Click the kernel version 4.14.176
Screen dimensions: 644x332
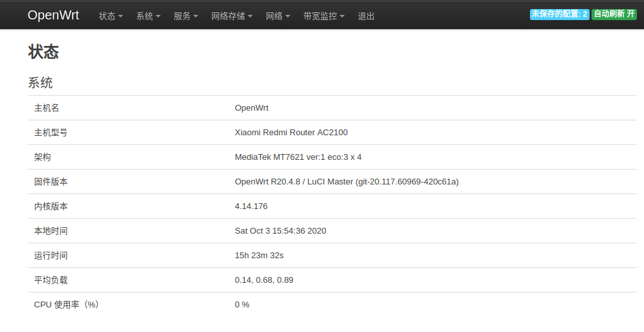click(251, 206)
